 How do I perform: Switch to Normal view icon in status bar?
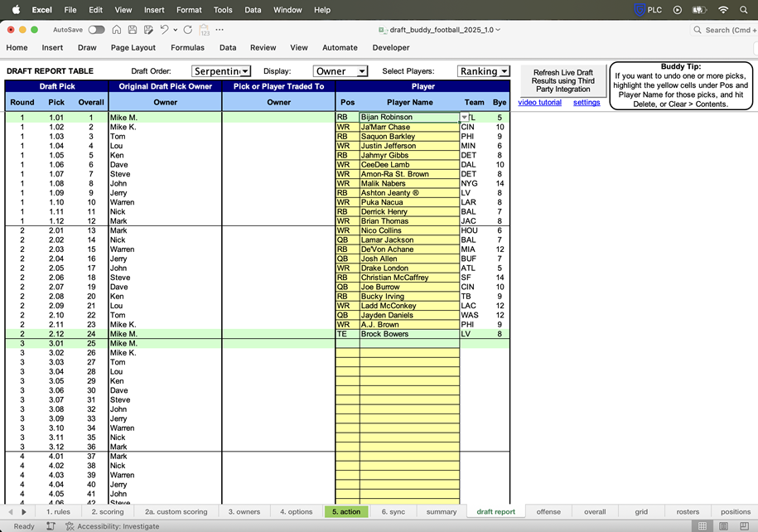point(702,526)
